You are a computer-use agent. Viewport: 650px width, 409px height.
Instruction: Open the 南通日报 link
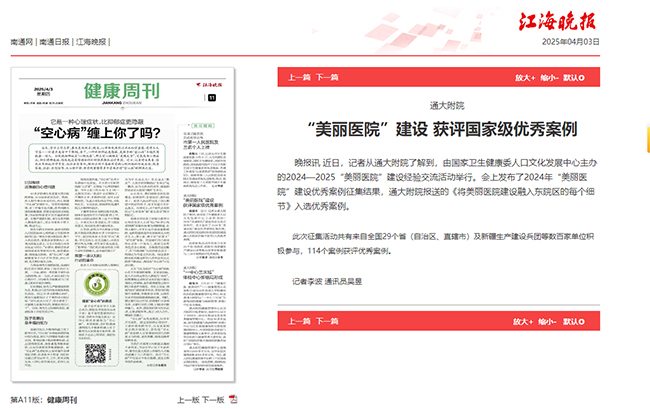pyautogui.click(x=55, y=42)
